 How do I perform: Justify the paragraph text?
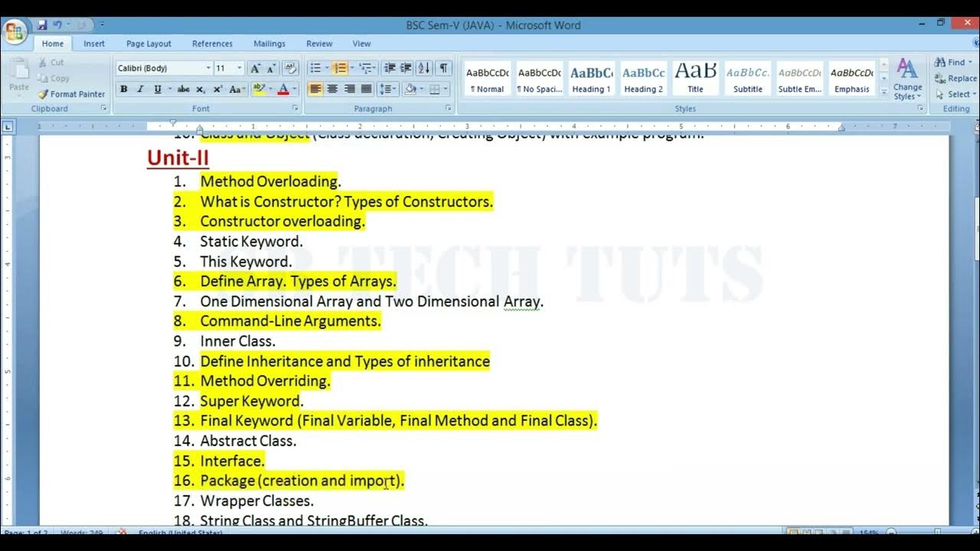tap(366, 90)
